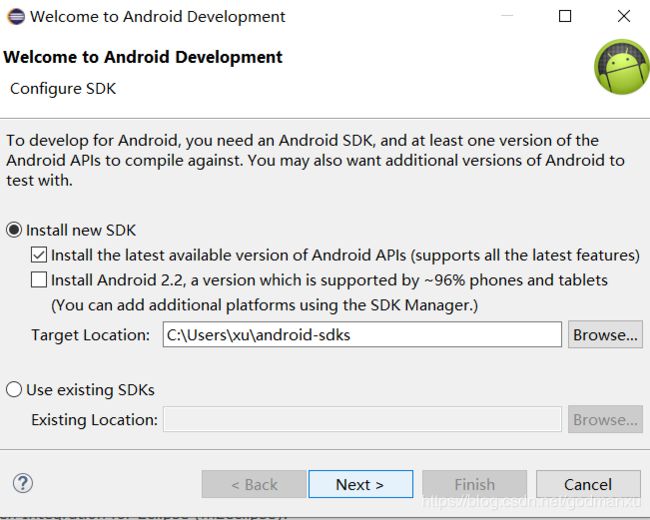The width and height of the screenshot is (650, 520).
Task: Open help via the question mark icon
Action: 23,483
